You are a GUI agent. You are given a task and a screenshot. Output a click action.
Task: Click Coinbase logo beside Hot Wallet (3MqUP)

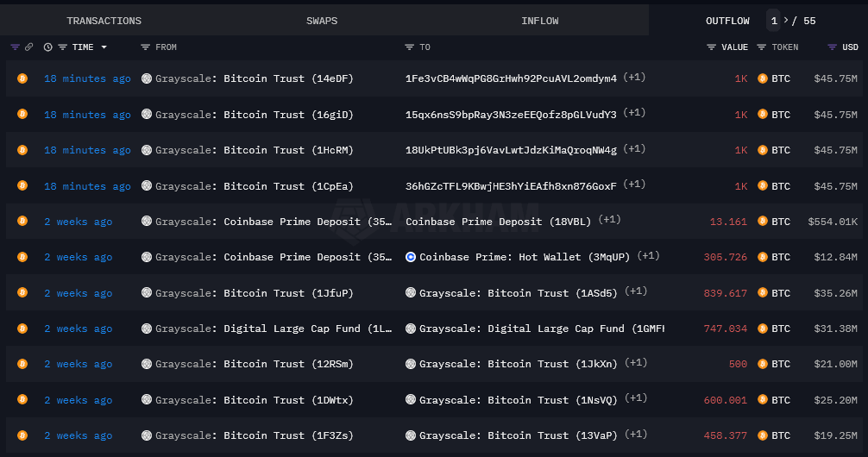(410, 257)
